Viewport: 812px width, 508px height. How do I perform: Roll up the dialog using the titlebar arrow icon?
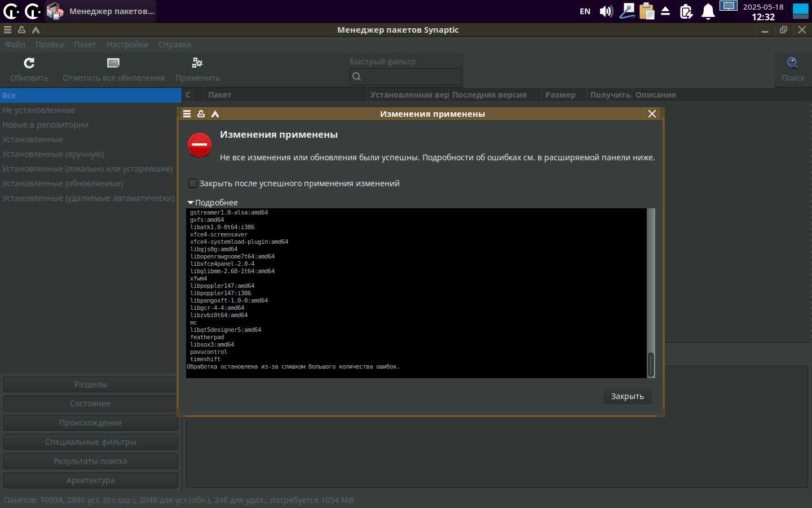[215, 114]
